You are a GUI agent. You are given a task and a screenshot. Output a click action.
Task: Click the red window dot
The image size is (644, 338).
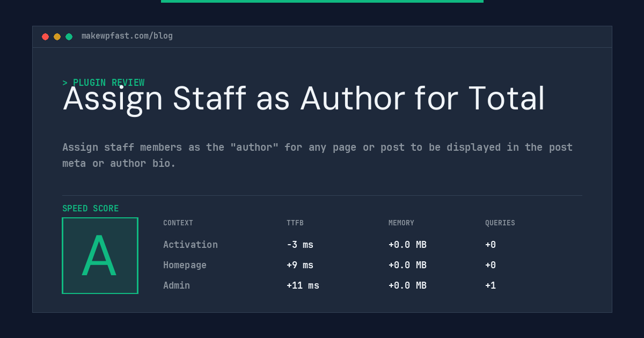(x=45, y=36)
